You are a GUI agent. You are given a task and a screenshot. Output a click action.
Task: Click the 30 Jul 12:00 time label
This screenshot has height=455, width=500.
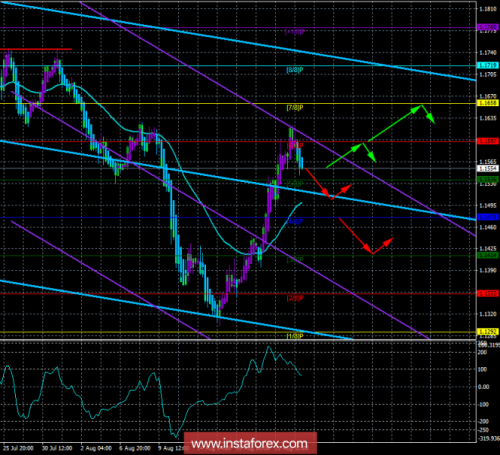[x=57, y=448]
